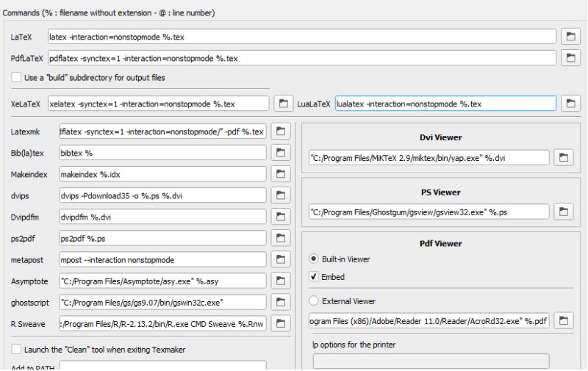Select the Built-in Viewer radio button
Viewport: 588px width, 371px height.
(314, 259)
